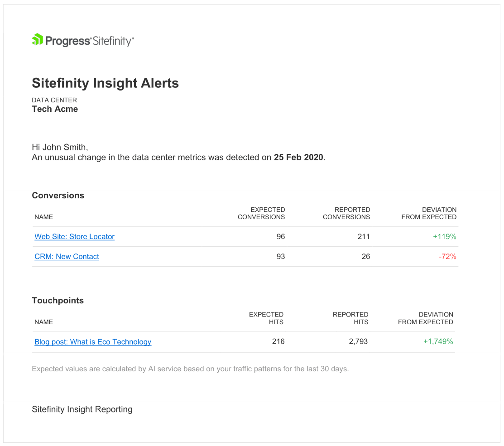Click the +1,749% deviation value
Viewport: 504px width, 446px height.
pos(438,341)
